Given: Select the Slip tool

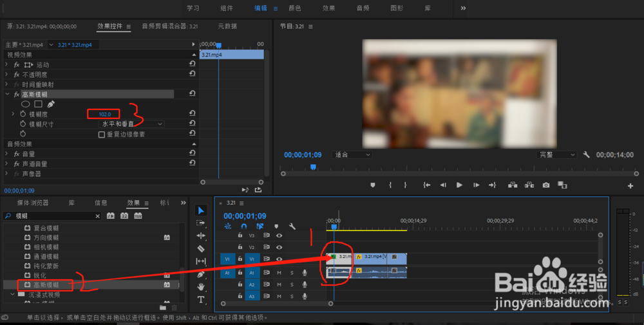Looking at the screenshot, I should coord(201,261).
